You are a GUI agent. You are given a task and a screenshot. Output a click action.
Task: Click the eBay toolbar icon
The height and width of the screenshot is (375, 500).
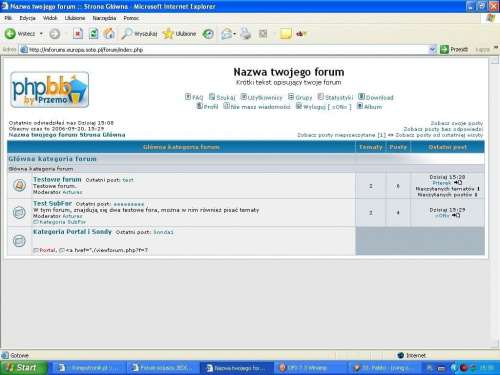click(301, 33)
